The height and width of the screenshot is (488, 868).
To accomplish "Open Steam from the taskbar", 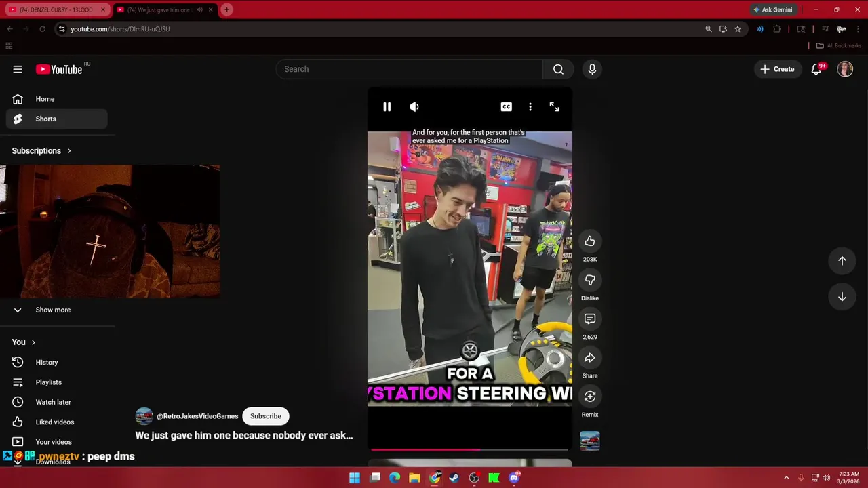I will click(454, 478).
